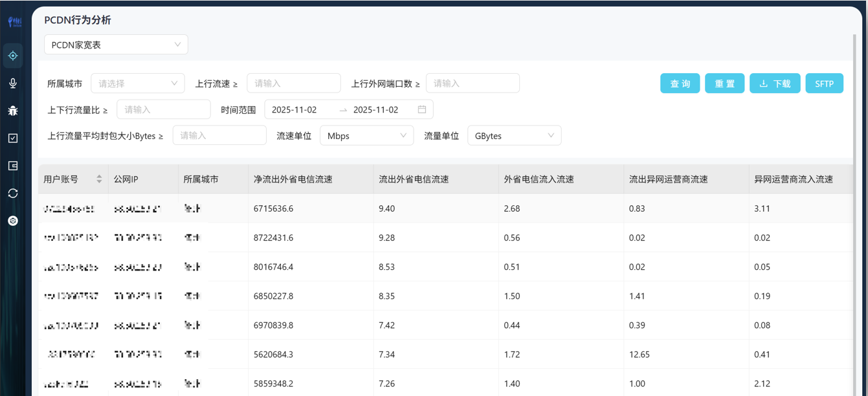
Task: Open the 流量单位 GBytes dropdown
Action: pyautogui.click(x=514, y=136)
